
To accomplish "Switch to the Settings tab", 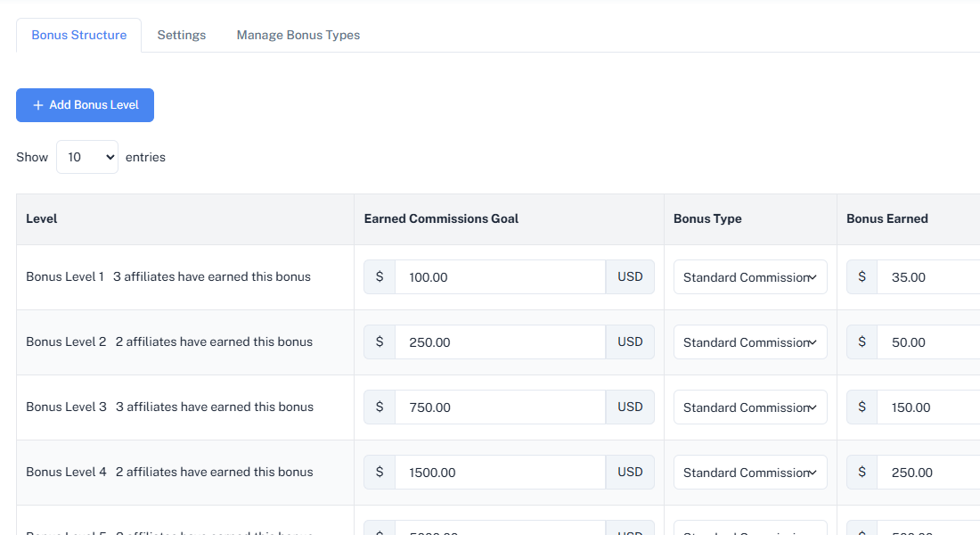I will click(181, 35).
